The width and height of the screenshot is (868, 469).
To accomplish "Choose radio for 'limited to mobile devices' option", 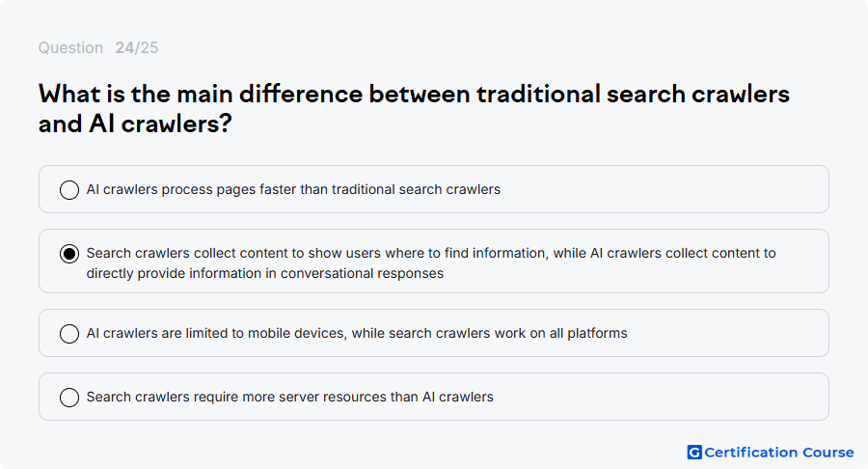I will coord(69,334).
